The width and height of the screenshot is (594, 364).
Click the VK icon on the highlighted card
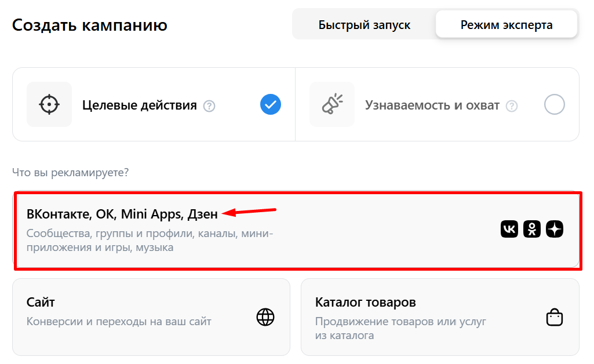(x=509, y=229)
